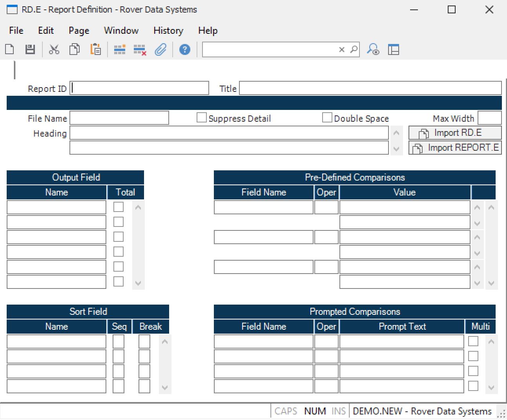This screenshot has width=507, height=420.
Task: Click the record lookup magnifier-eye icon
Action: (373, 49)
